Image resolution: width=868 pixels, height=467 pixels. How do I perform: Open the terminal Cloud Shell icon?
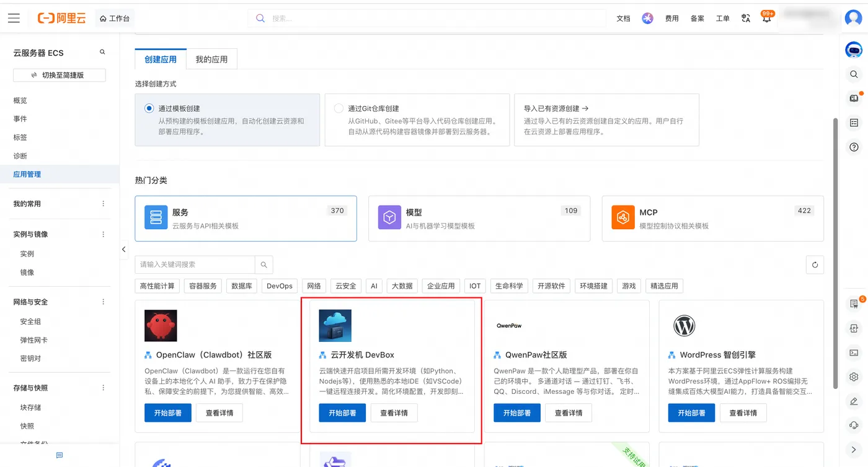pyautogui.click(x=854, y=352)
